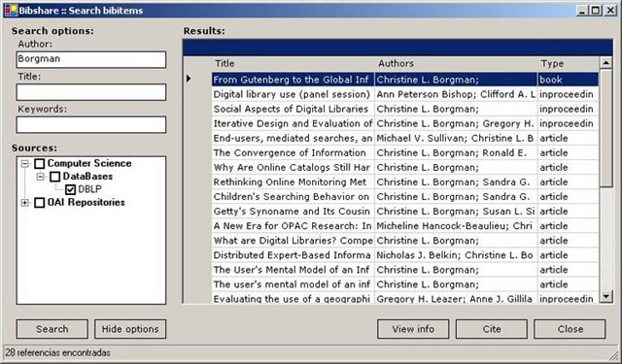Click the current row arrow indicator
The width and height of the screenshot is (622, 364).
[189, 79]
